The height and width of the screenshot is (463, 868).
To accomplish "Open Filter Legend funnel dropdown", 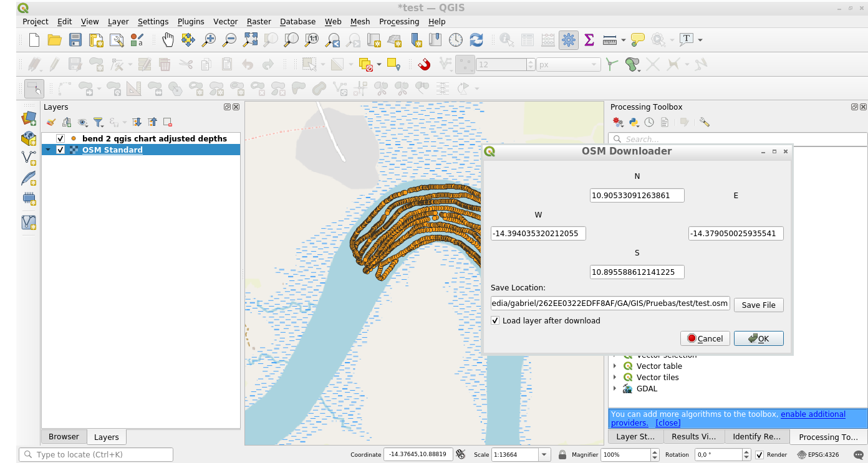I will pyautogui.click(x=99, y=122).
